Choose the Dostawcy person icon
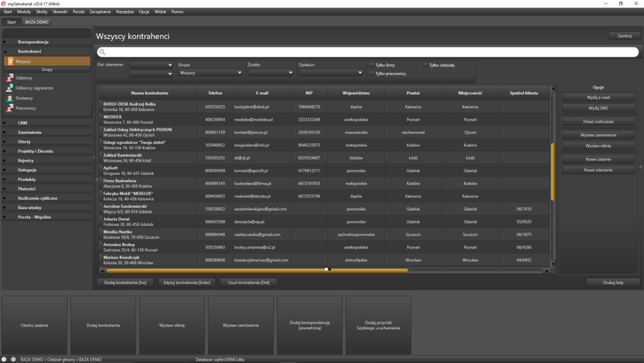 (x=10, y=98)
